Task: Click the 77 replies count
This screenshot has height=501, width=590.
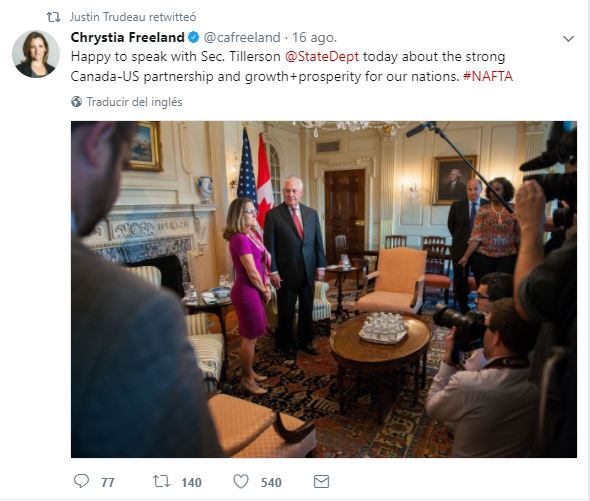Action: click(108, 482)
